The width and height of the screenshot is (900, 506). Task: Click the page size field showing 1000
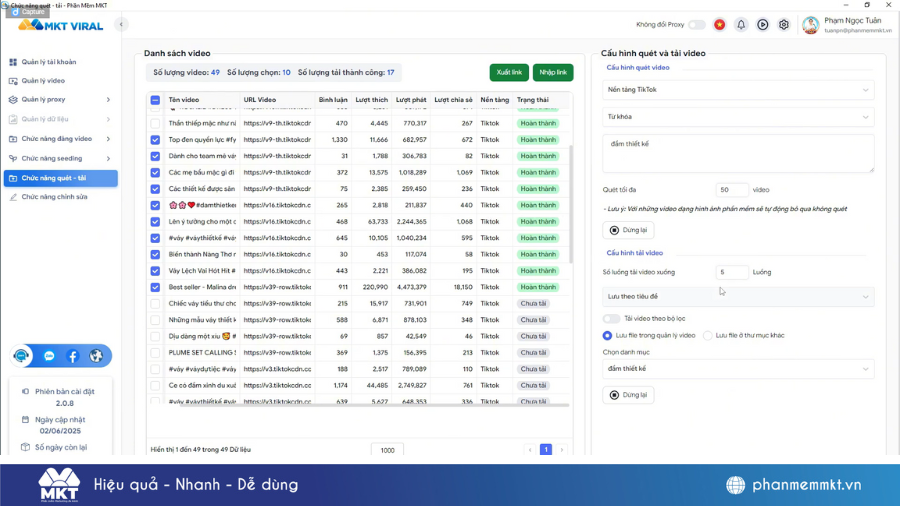pyautogui.click(x=387, y=450)
